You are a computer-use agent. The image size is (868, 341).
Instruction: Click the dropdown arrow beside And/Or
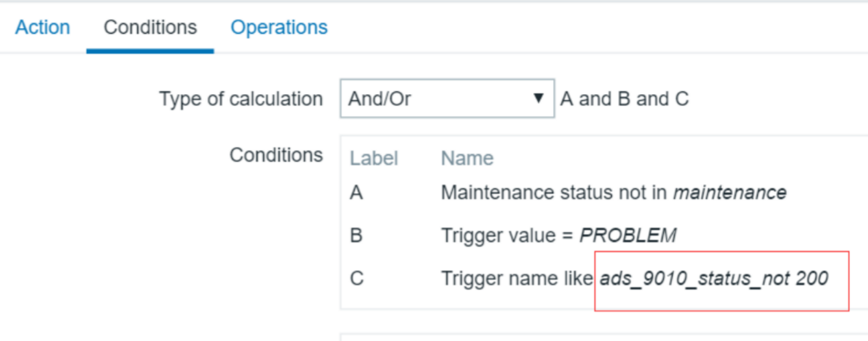(x=538, y=99)
